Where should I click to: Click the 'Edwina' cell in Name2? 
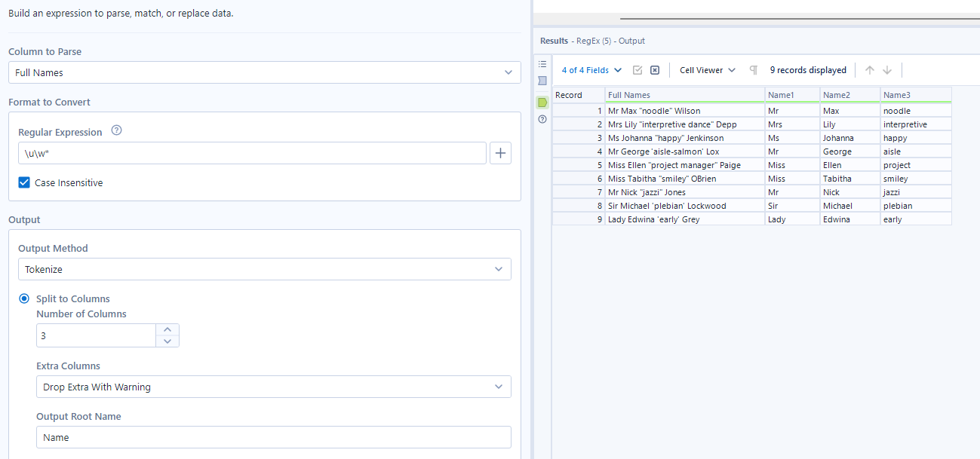point(850,219)
